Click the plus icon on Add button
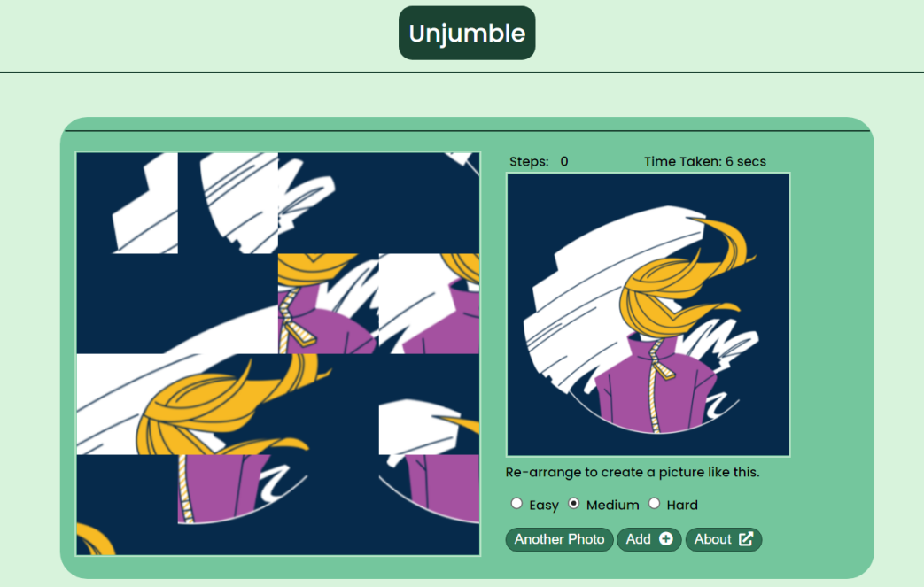The height and width of the screenshot is (587, 924). coord(665,539)
